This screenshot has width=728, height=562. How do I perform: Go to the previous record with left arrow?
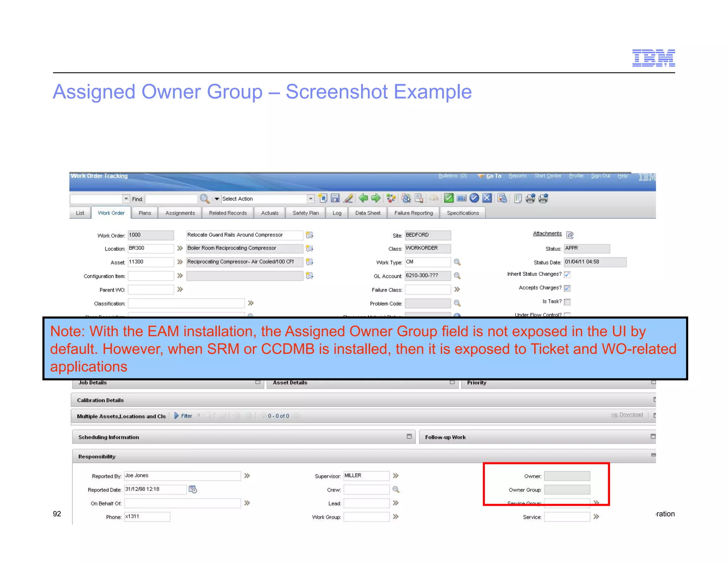363,198
